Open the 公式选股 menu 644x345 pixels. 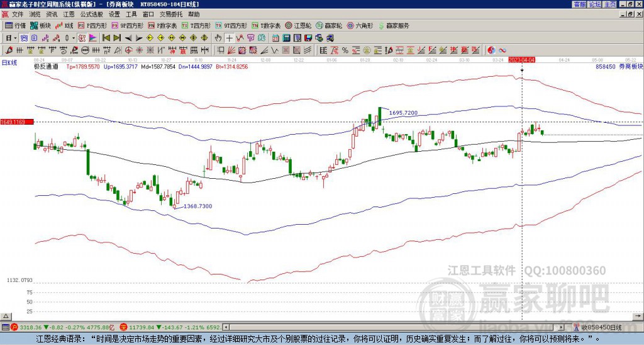[x=91, y=14]
